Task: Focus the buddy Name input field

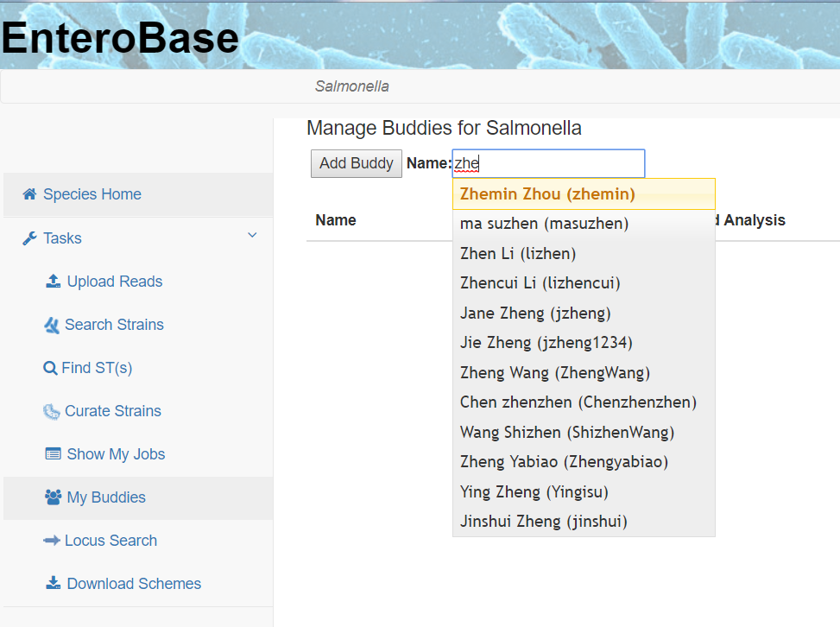Action: point(548,163)
